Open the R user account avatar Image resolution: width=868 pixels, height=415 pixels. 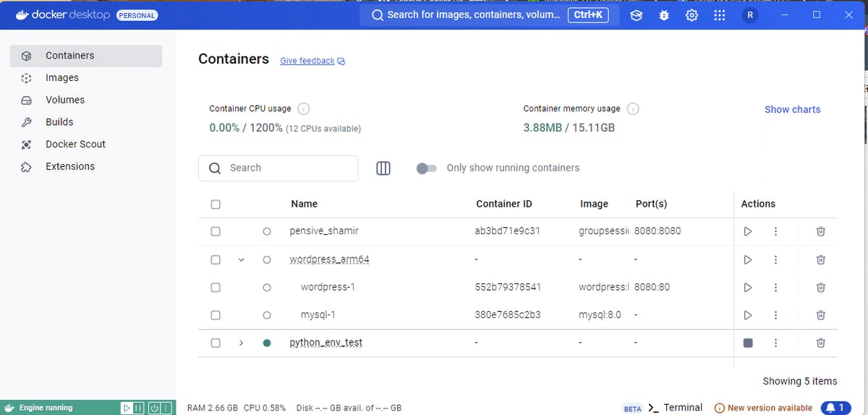tap(750, 15)
